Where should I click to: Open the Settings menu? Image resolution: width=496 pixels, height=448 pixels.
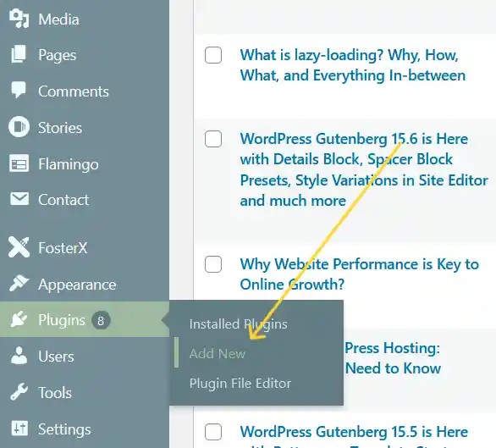click(64, 429)
